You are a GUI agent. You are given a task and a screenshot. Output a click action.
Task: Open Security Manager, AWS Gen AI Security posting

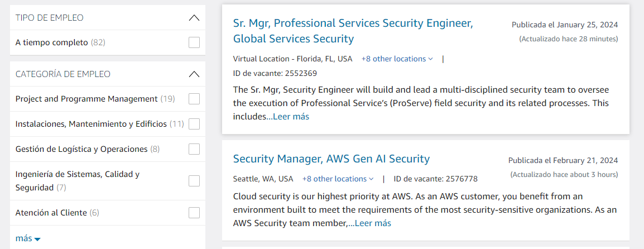(x=331, y=159)
